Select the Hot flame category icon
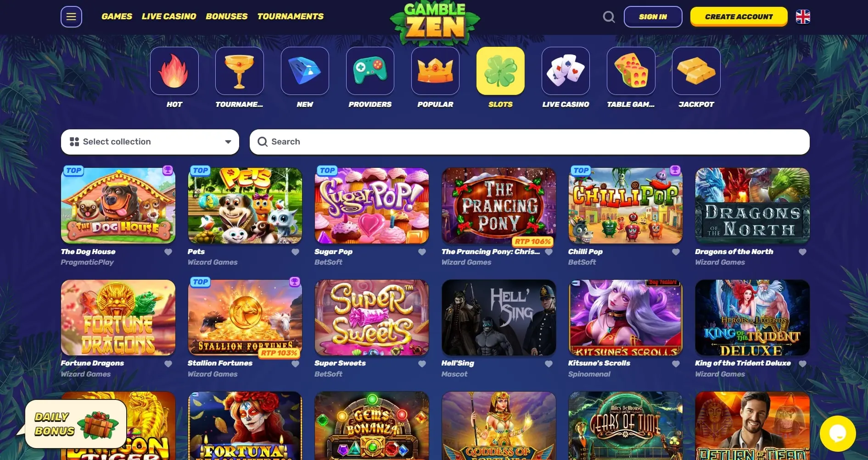 click(174, 71)
